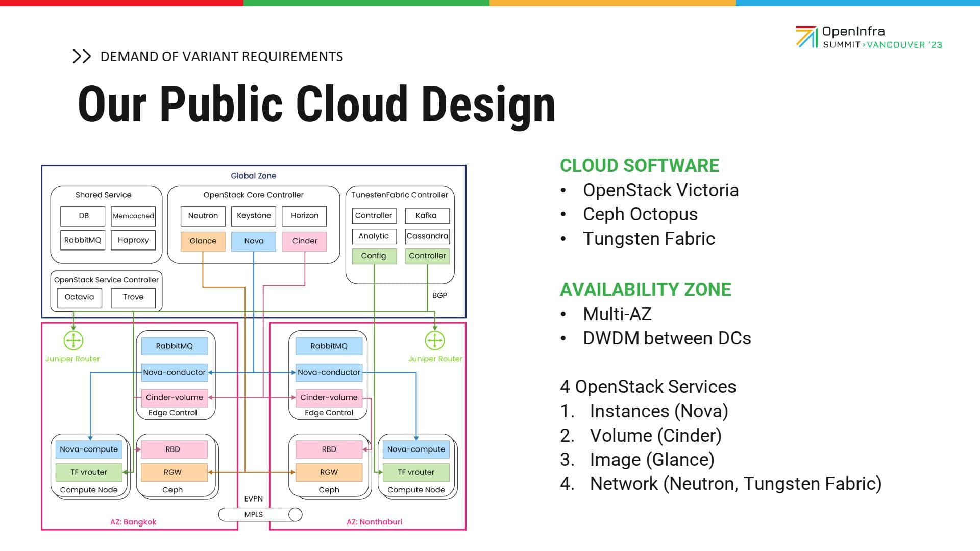Select the Cassandra box
This screenshot has width=980, height=551.
(x=427, y=236)
